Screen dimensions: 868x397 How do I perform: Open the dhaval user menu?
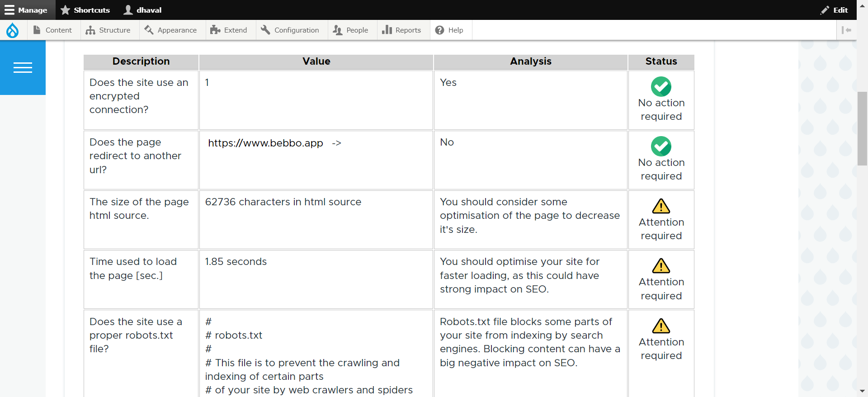click(142, 10)
